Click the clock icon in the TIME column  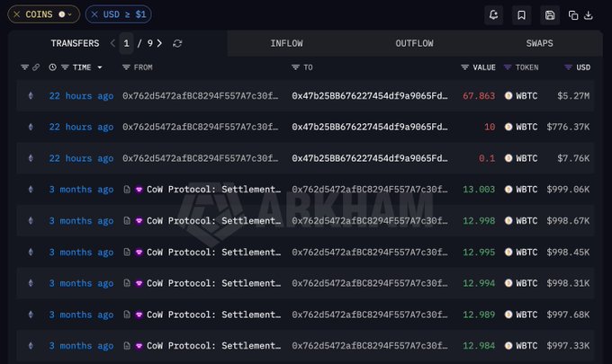tap(52, 67)
